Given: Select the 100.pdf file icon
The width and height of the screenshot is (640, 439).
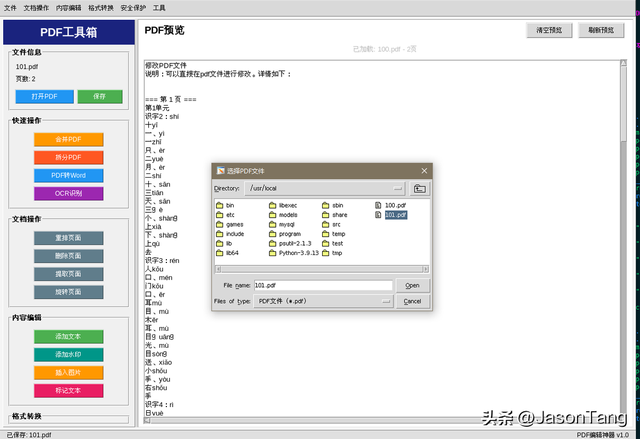Looking at the screenshot, I should [378, 205].
